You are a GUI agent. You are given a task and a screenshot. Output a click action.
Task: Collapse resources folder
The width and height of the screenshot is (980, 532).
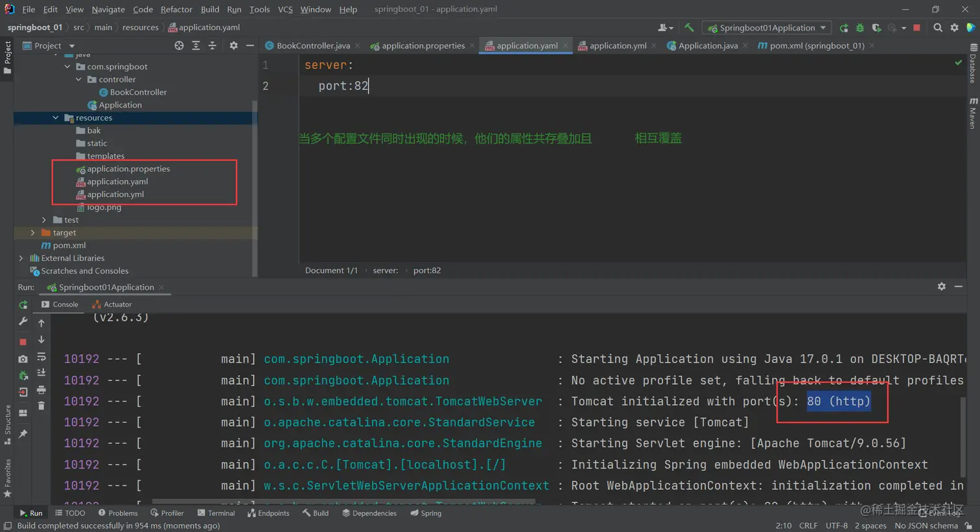point(56,118)
